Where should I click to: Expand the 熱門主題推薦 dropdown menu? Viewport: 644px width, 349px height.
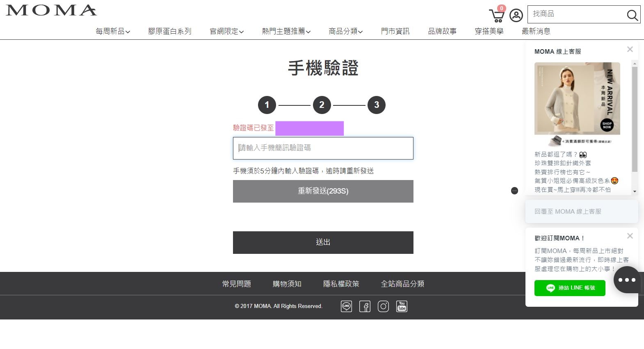click(286, 31)
